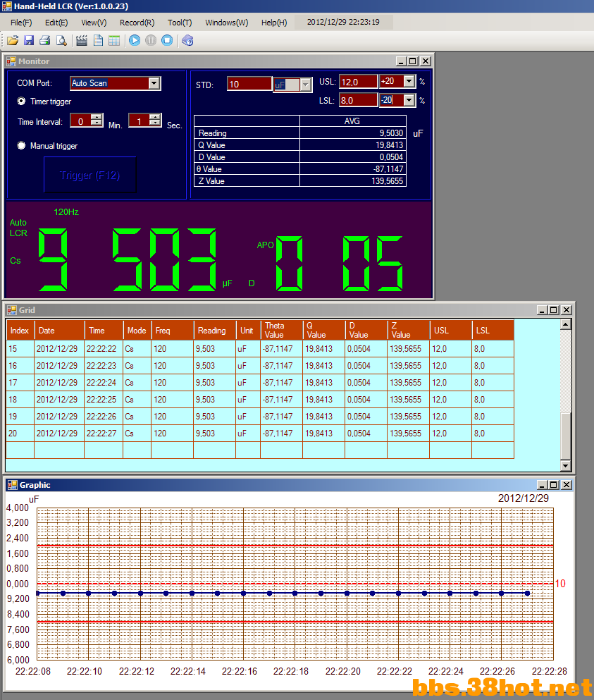Viewport: 594px width, 700px height.
Task: Click the Graphic window title bar icon
Action: pos(13,485)
